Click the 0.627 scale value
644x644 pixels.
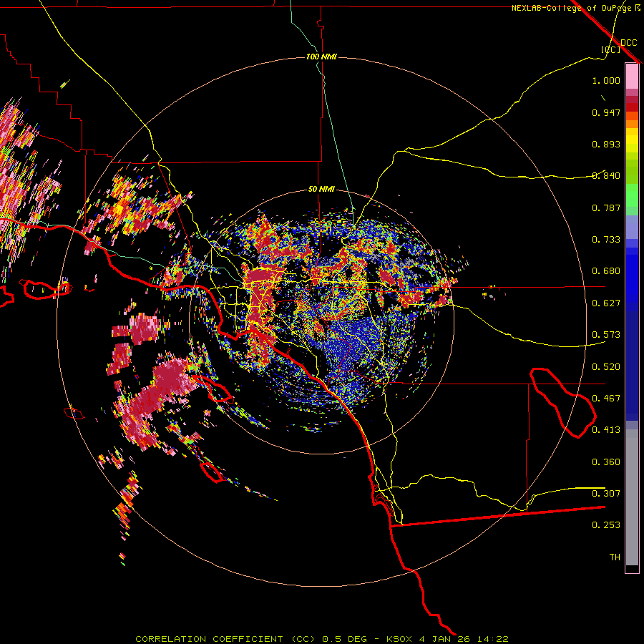(606, 303)
